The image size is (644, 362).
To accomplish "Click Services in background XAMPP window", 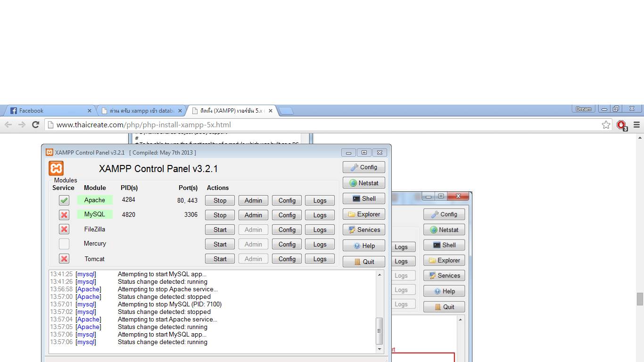I will point(444,275).
